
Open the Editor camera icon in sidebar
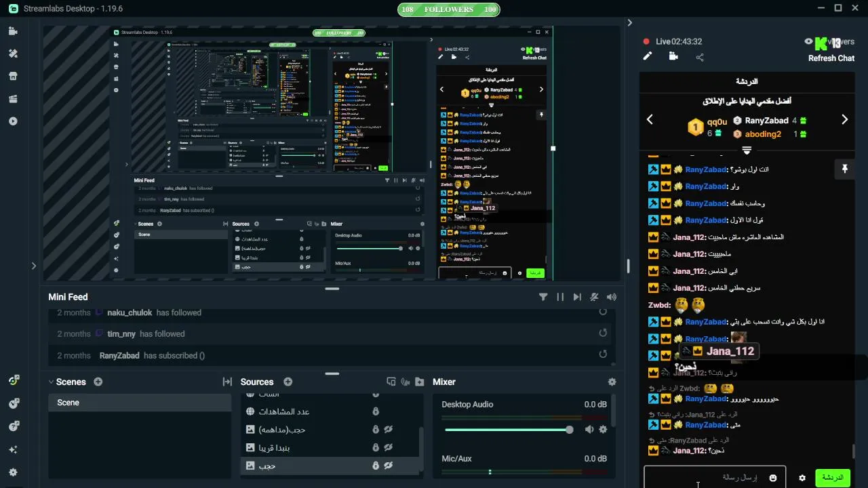13,31
